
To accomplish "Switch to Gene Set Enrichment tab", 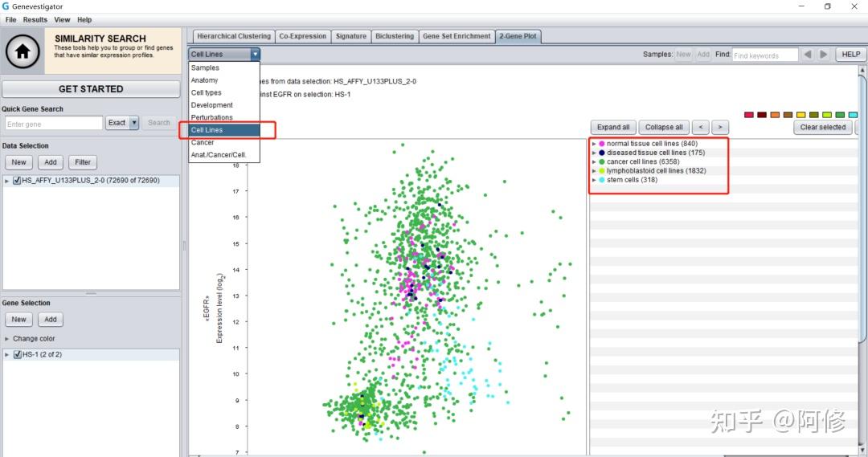I will coord(457,36).
